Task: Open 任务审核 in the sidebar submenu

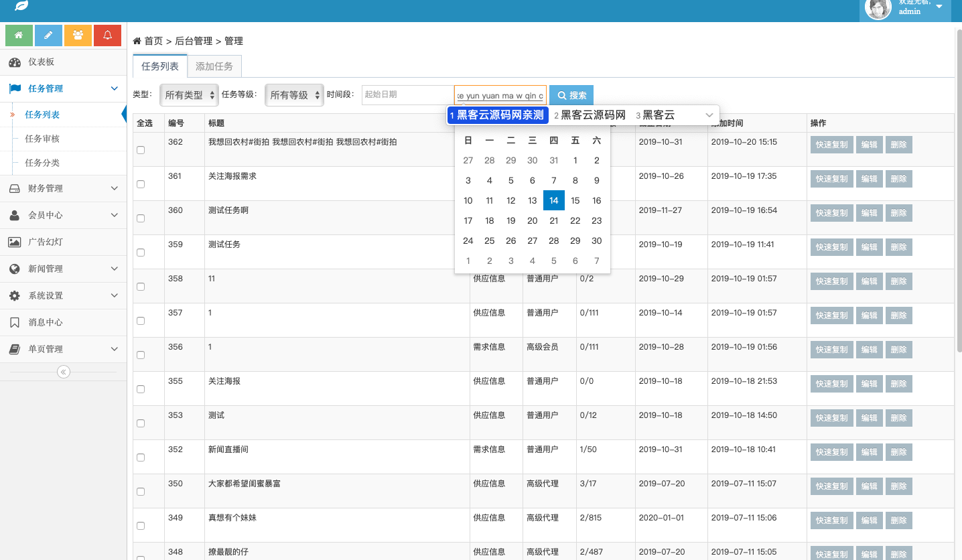Action: point(42,139)
